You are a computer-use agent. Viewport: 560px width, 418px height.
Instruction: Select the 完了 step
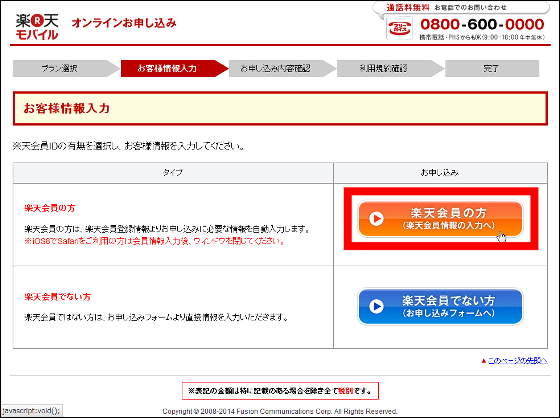coord(492,68)
